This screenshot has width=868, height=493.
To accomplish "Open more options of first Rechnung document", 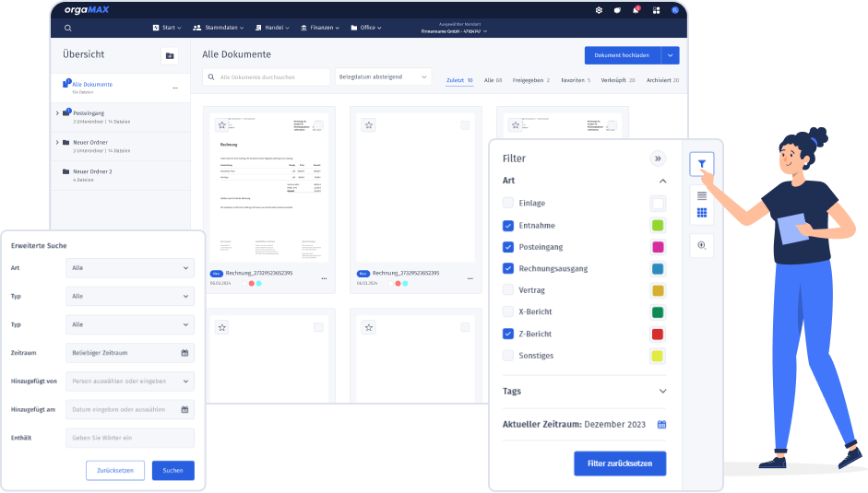I will tap(324, 278).
